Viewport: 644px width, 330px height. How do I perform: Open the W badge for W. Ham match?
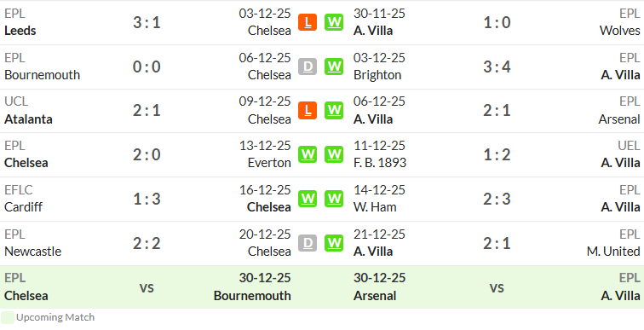pyautogui.click(x=334, y=199)
